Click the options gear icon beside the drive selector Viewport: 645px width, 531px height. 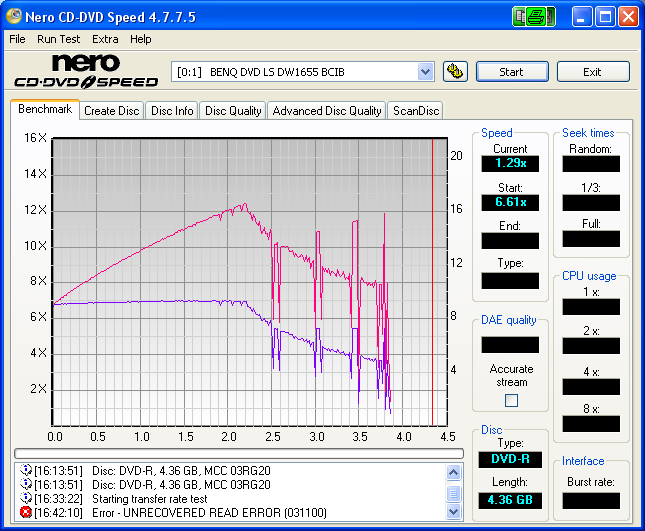pos(455,72)
